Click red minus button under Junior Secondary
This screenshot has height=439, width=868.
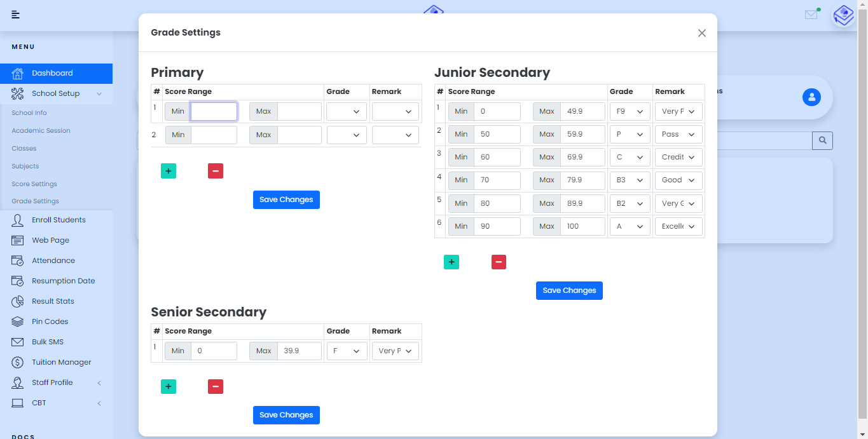coord(499,262)
